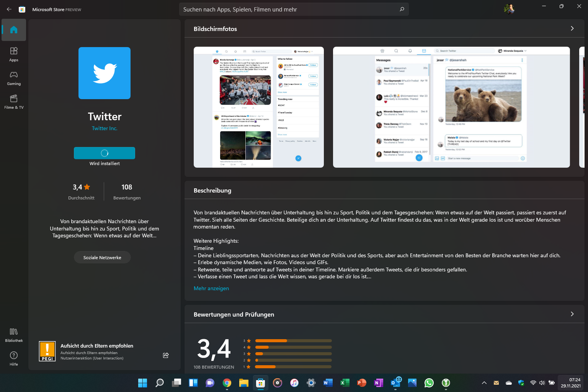Navigate back with the arrow
This screenshot has width=588, height=392.
9,9
